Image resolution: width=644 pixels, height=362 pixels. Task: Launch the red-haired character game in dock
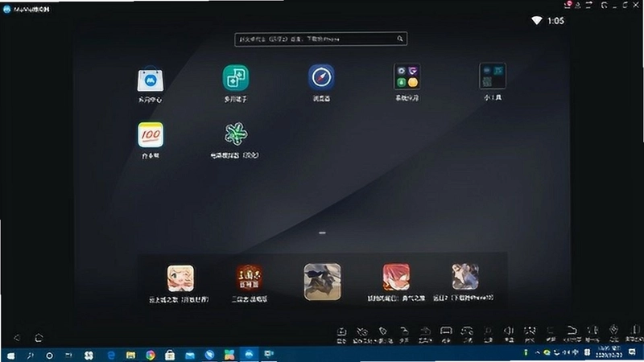(x=396, y=277)
